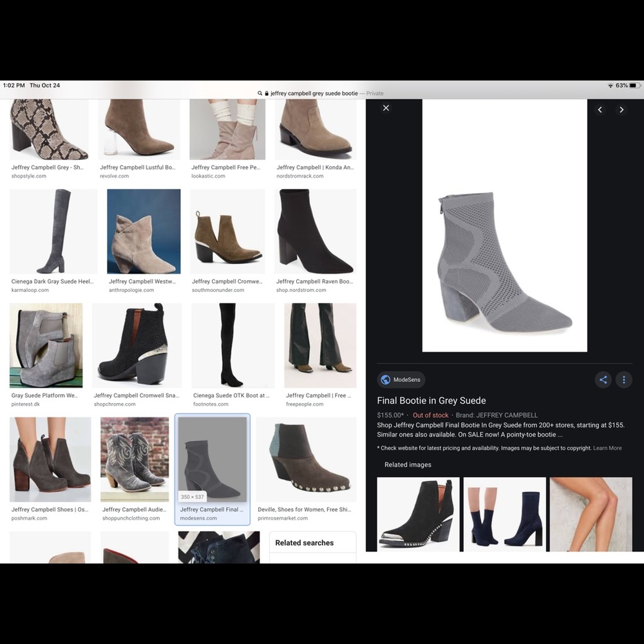The image size is (644, 644).
Task: Open the 'Final Bootie in Grey Suede' title
Action: click(431, 401)
